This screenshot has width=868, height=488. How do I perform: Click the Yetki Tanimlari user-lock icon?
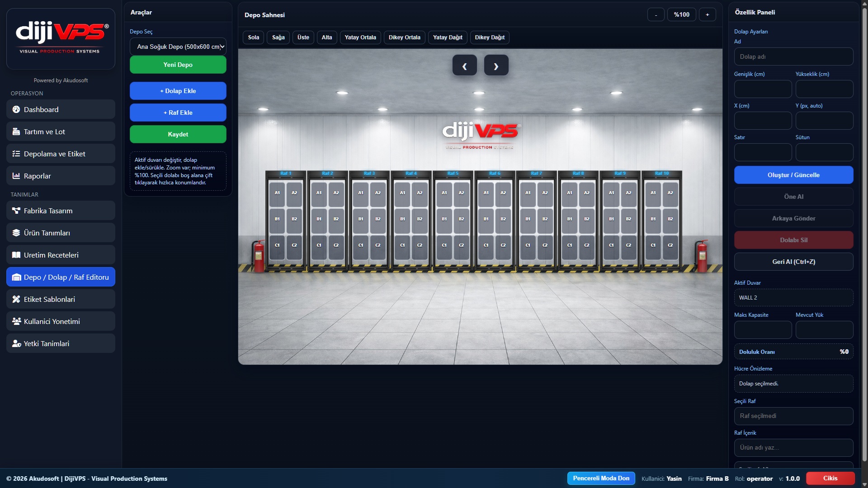click(x=16, y=343)
